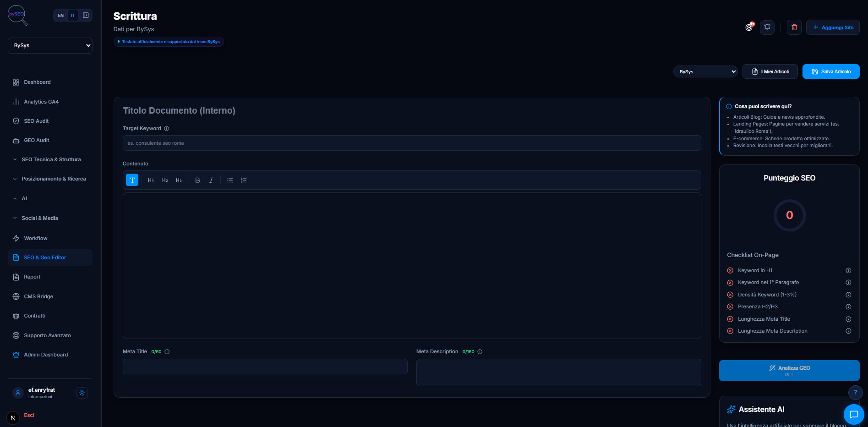Viewport: 868px width, 427px height.
Task: Go to Contratti
Action: pos(50,316)
